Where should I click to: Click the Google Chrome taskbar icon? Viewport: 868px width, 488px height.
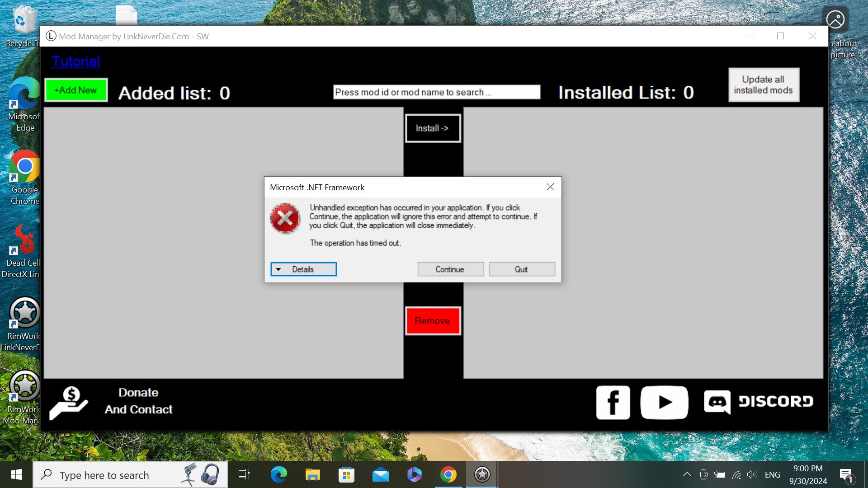pos(448,474)
